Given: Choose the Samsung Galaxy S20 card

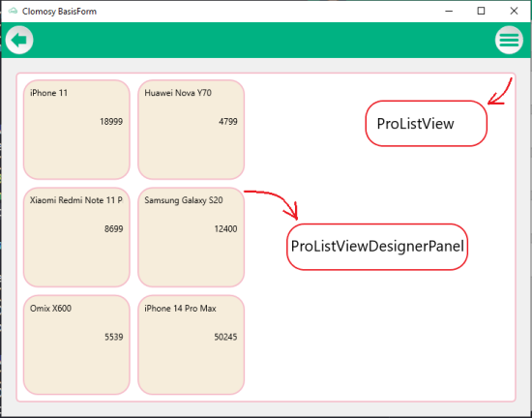Looking at the screenshot, I should pyautogui.click(x=191, y=237).
